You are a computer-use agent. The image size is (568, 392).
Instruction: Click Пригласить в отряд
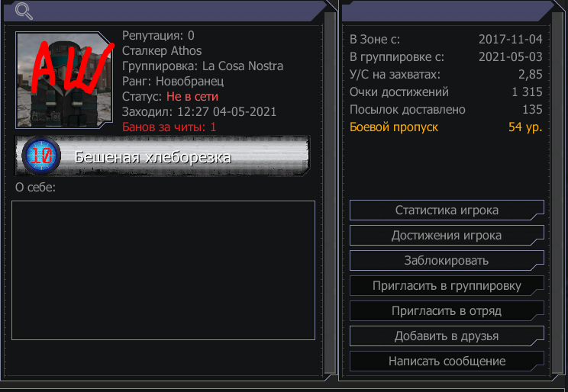[x=447, y=310]
